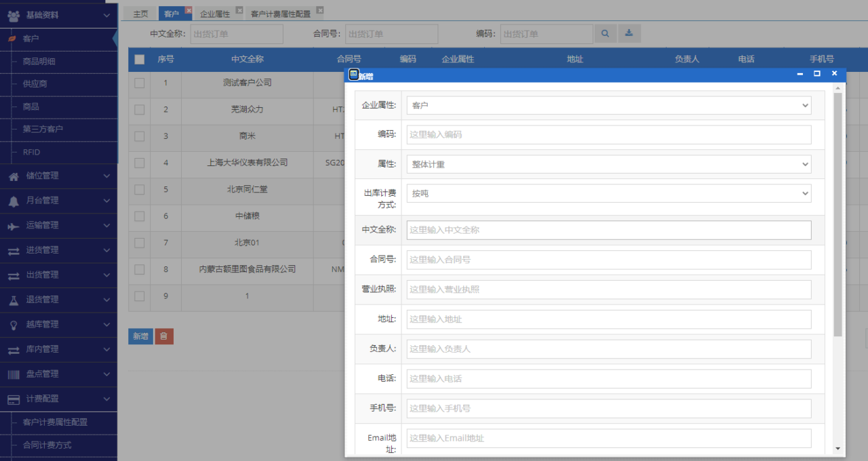Collapse the 基础资料 menu section
The width and height of the screenshot is (868, 461).
point(106,15)
